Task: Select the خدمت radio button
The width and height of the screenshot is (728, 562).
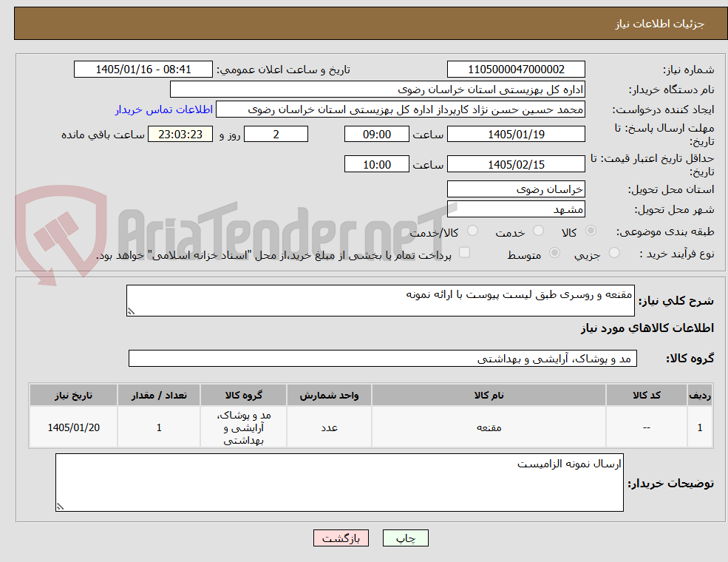Action: 538,231
